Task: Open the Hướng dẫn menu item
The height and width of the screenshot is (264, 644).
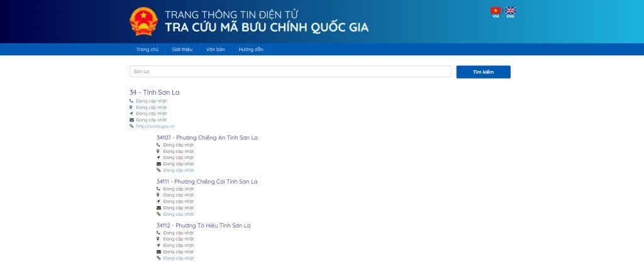Action: click(x=250, y=49)
